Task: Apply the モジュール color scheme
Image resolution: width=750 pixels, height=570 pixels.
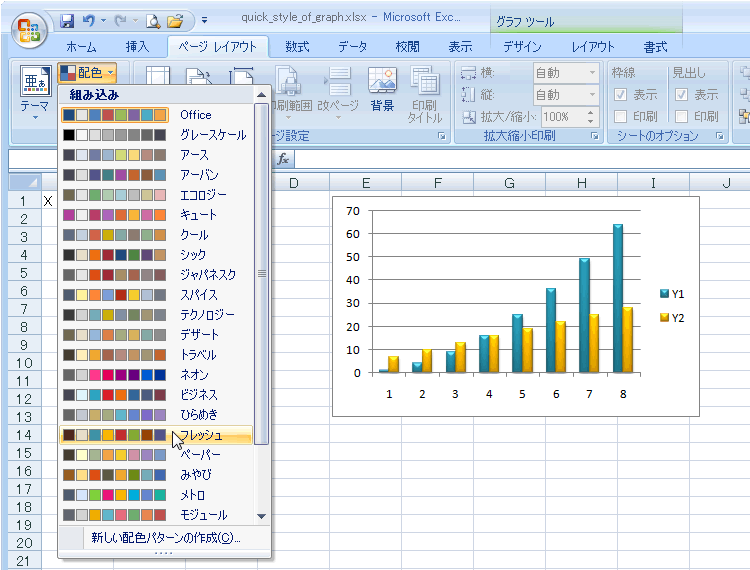Action: (156, 515)
